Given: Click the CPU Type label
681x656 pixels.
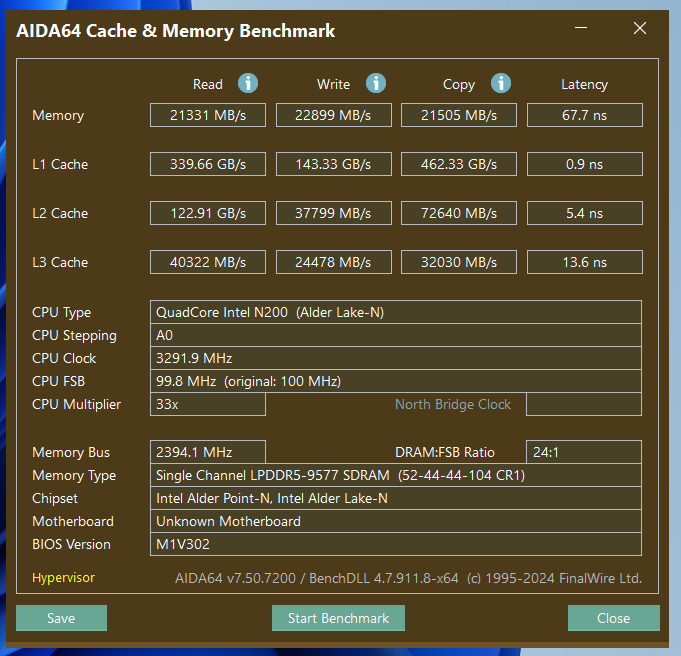Looking at the screenshot, I should click(x=61, y=313).
